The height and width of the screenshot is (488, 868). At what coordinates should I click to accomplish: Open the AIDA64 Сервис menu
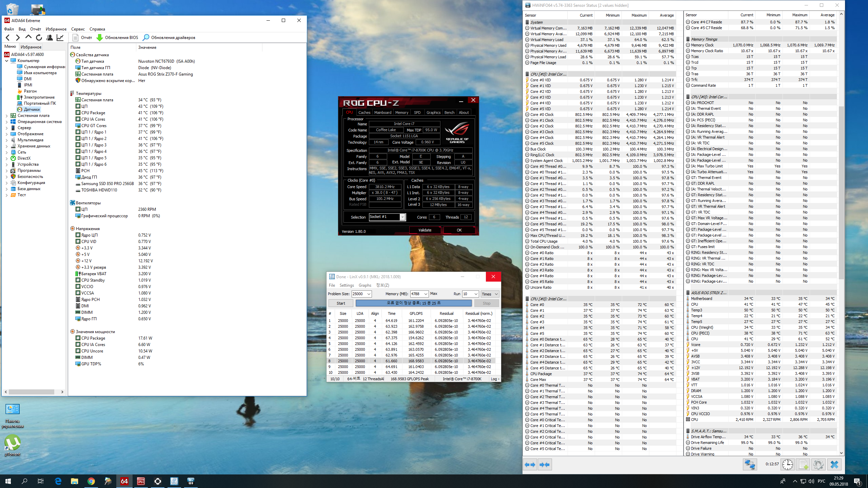(x=78, y=29)
